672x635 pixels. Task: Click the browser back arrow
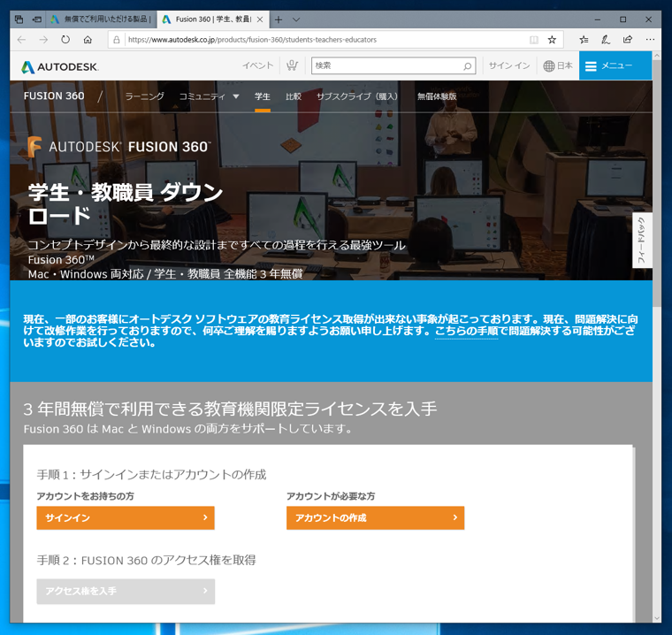click(x=21, y=40)
